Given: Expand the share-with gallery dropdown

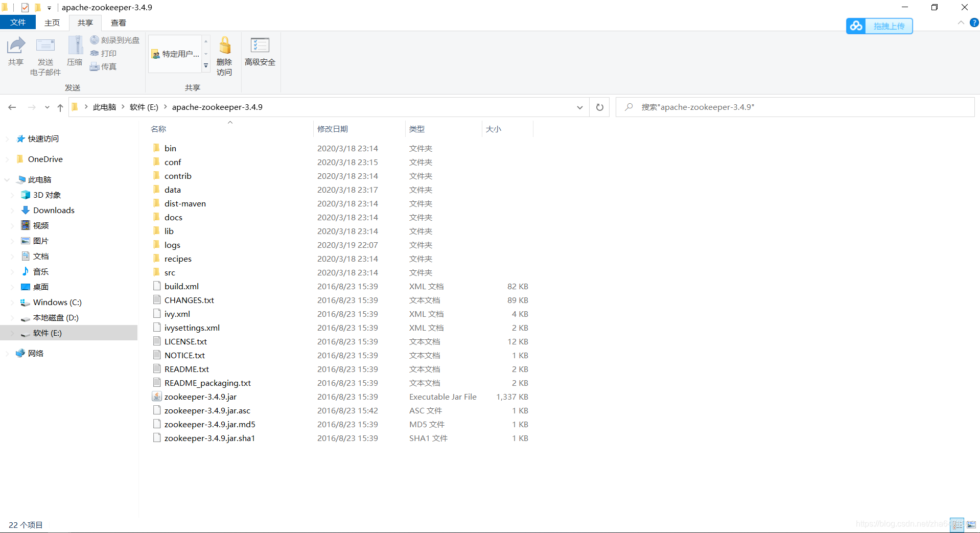Looking at the screenshot, I should [x=206, y=66].
